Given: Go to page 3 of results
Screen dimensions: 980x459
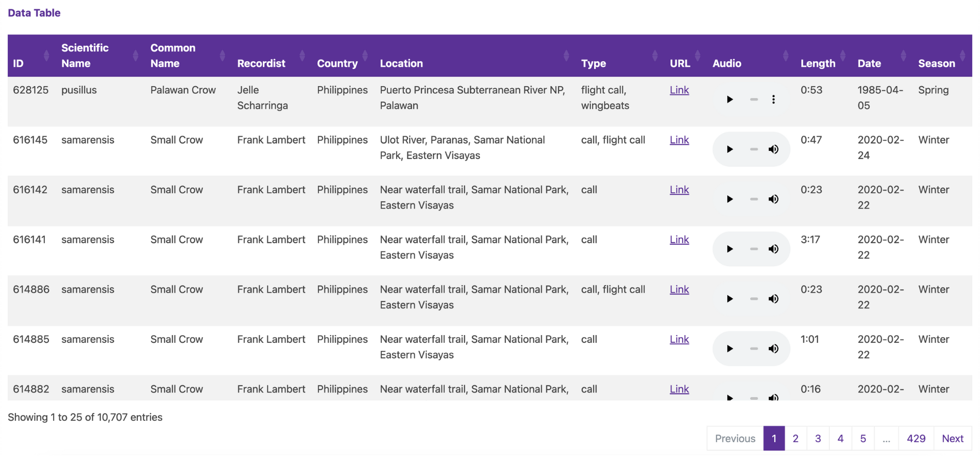Looking at the screenshot, I should tap(818, 439).
